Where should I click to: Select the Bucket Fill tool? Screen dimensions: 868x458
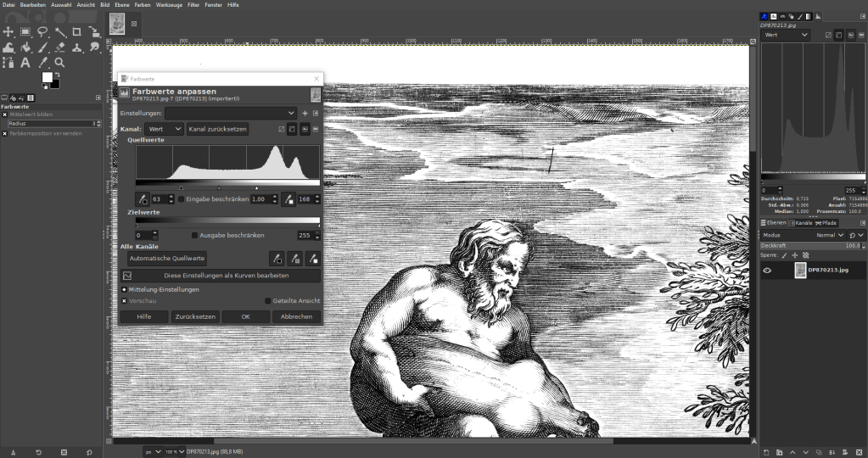coord(25,47)
